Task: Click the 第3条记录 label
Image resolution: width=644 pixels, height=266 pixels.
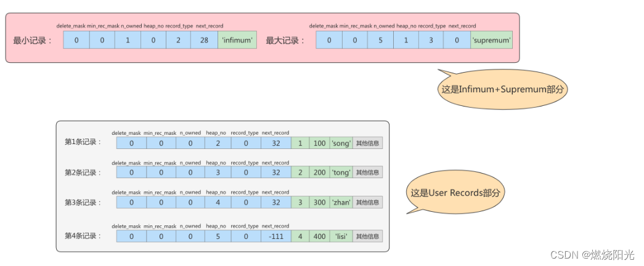Action: [x=83, y=203]
